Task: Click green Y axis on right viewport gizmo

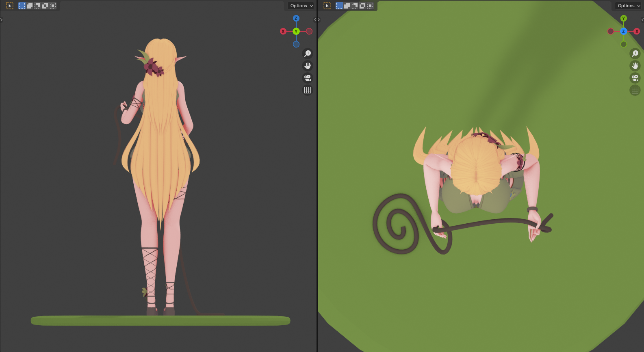Action: (624, 18)
